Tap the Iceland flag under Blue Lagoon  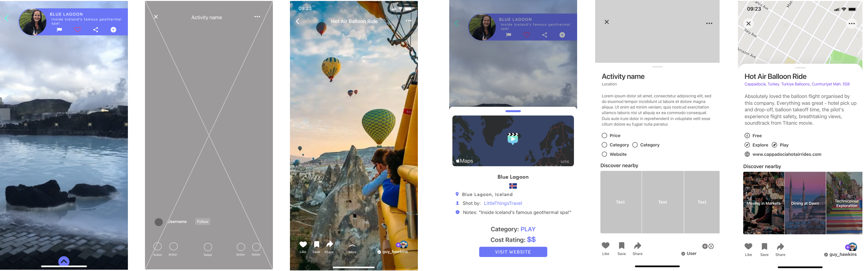513,186
